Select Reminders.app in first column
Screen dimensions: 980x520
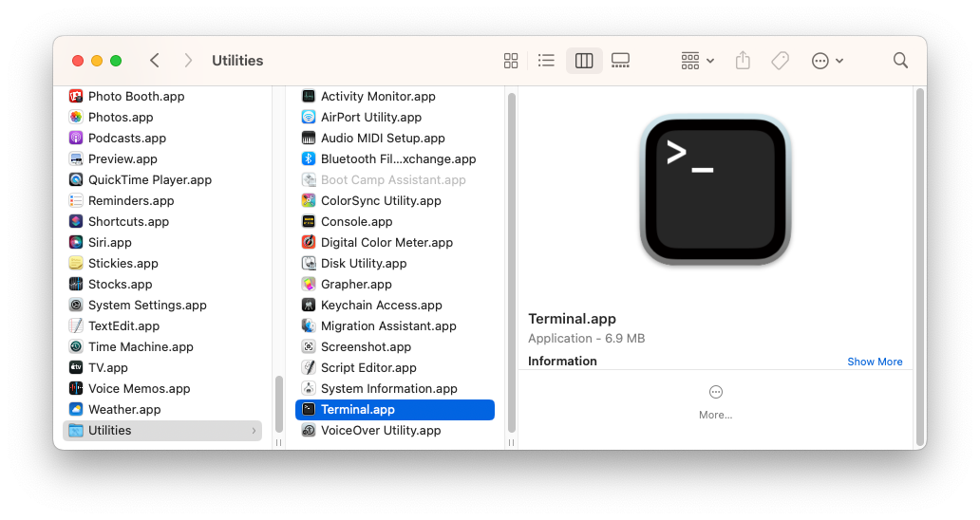point(131,200)
